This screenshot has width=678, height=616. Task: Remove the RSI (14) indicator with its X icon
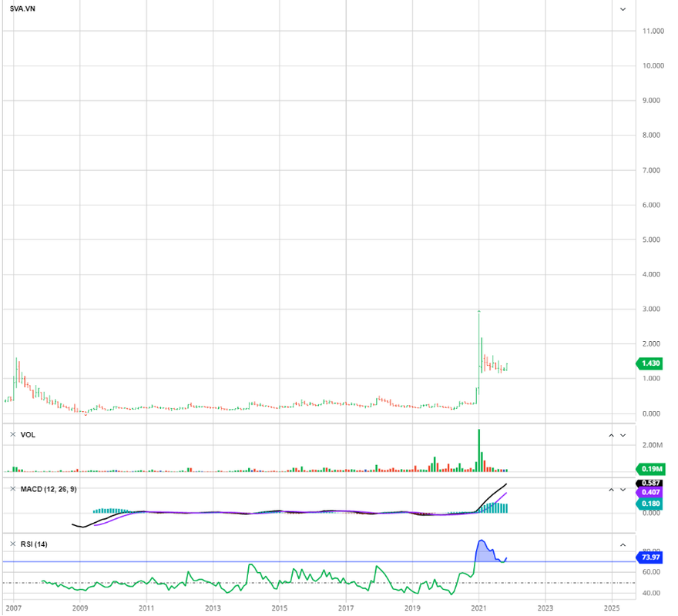point(12,544)
